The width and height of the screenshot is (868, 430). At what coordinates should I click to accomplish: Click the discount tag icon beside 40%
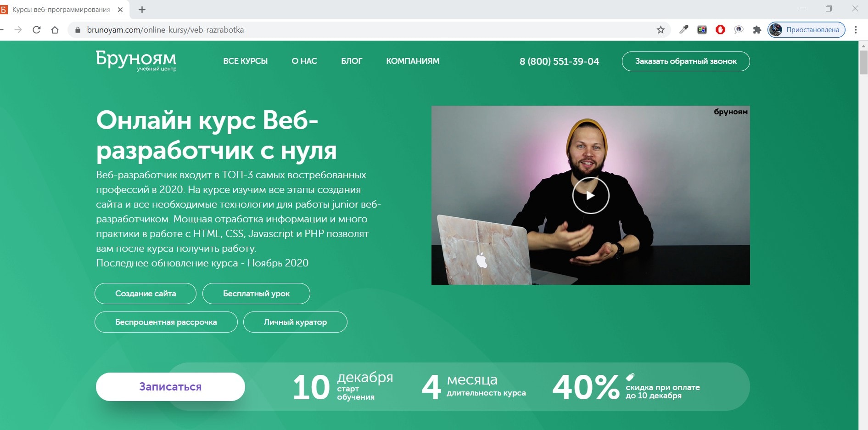(630, 377)
